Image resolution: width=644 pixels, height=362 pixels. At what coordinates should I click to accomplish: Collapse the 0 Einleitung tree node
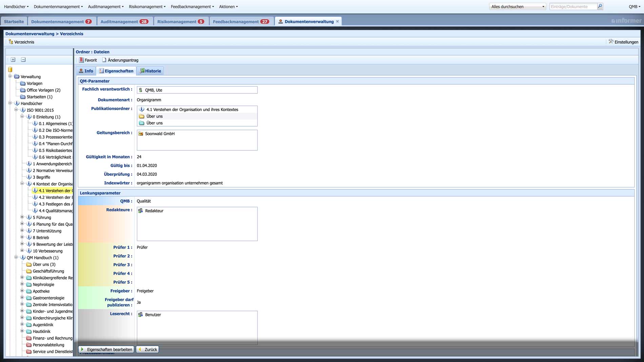22,116
